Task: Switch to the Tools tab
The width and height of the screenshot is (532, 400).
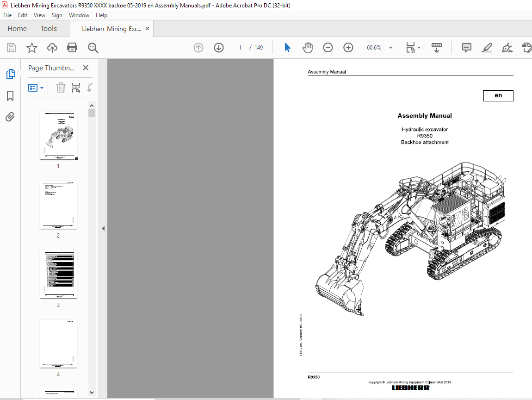Action: pyautogui.click(x=49, y=29)
